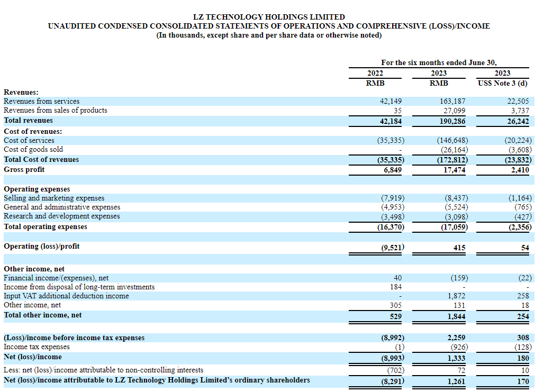Select value 27,099 in product sales row
The width and height of the screenshot is (535, 392).
tap(454, 111)
